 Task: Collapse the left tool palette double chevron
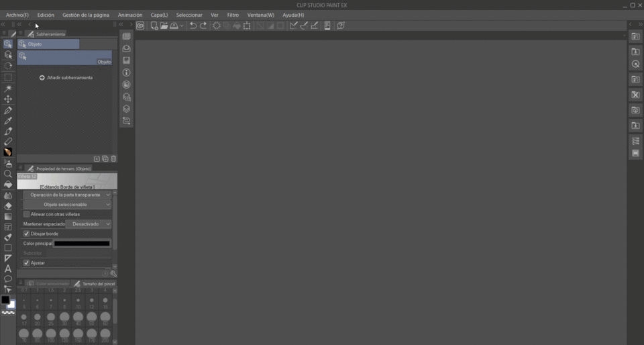tap(3, 25)
